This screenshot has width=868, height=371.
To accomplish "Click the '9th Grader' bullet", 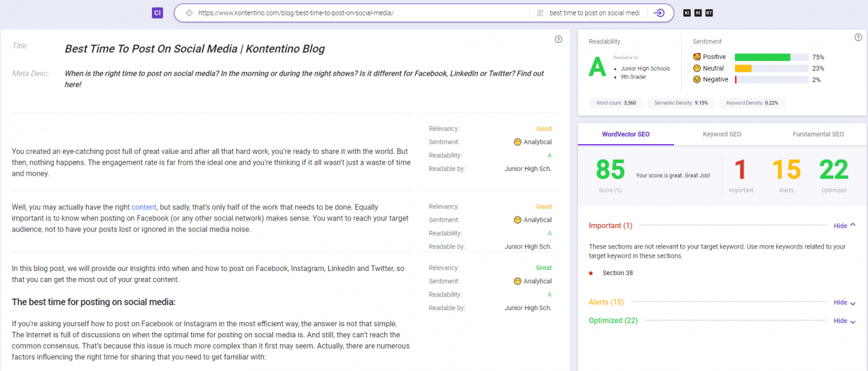I will click(x=633, y=77).
